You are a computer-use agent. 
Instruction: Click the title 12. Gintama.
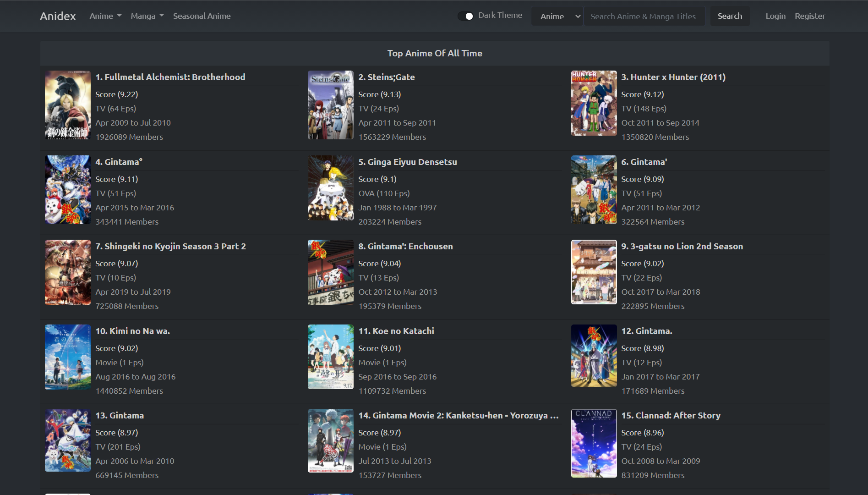(x=647, y=331)
